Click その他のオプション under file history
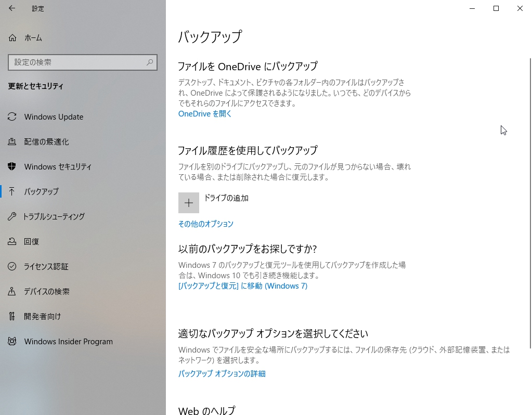532x415 pixels. click(205, 224)
